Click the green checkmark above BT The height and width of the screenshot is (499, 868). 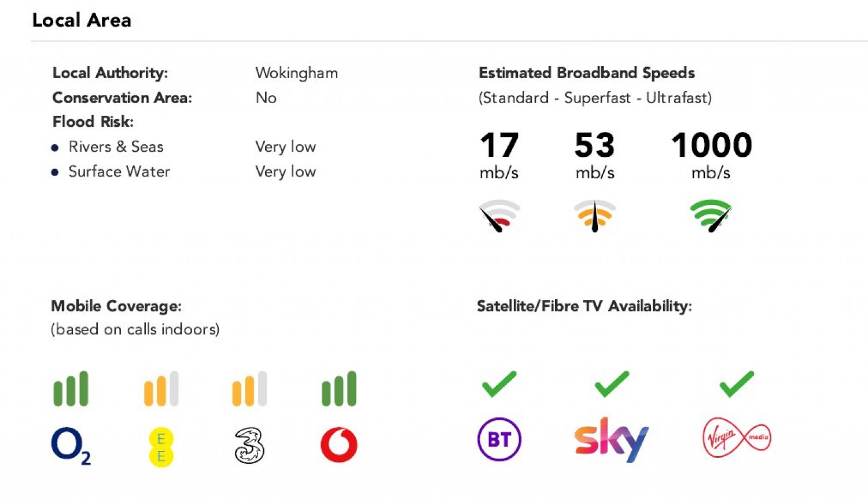tap(499, 384)
